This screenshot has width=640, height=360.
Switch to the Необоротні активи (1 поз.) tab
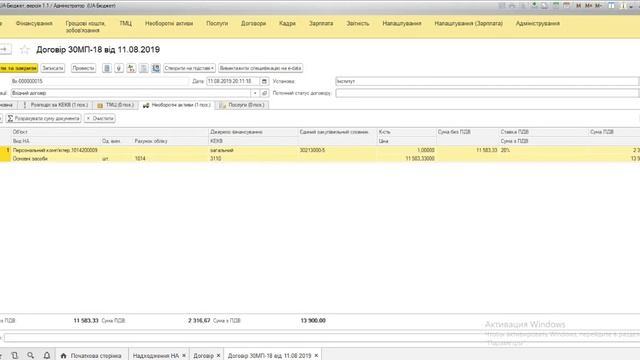[x=177, y=105]
